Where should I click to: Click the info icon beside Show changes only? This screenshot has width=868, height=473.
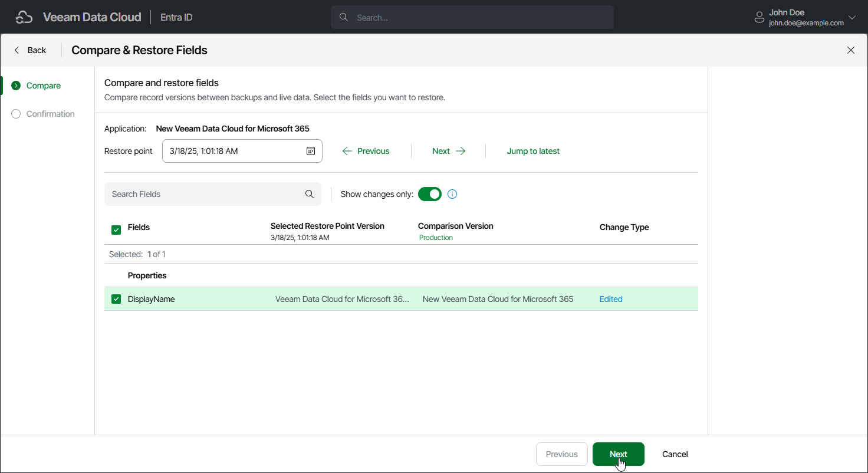coord(452,194)
